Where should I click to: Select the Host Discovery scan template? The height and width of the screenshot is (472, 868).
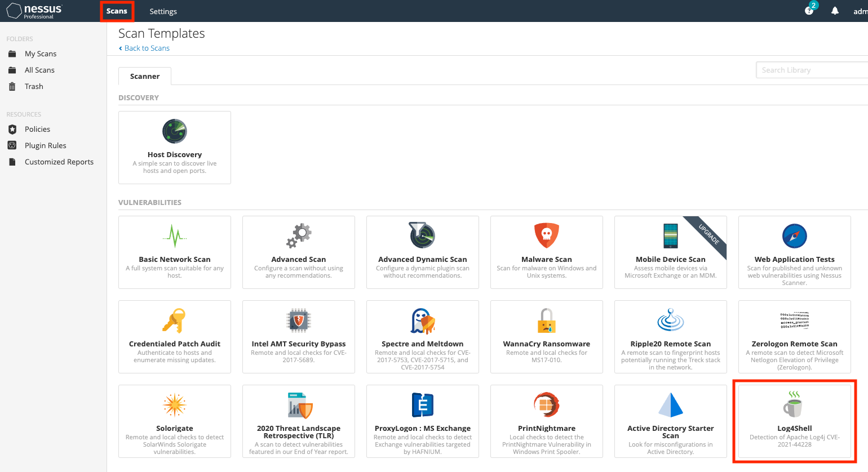coord(174,148)
